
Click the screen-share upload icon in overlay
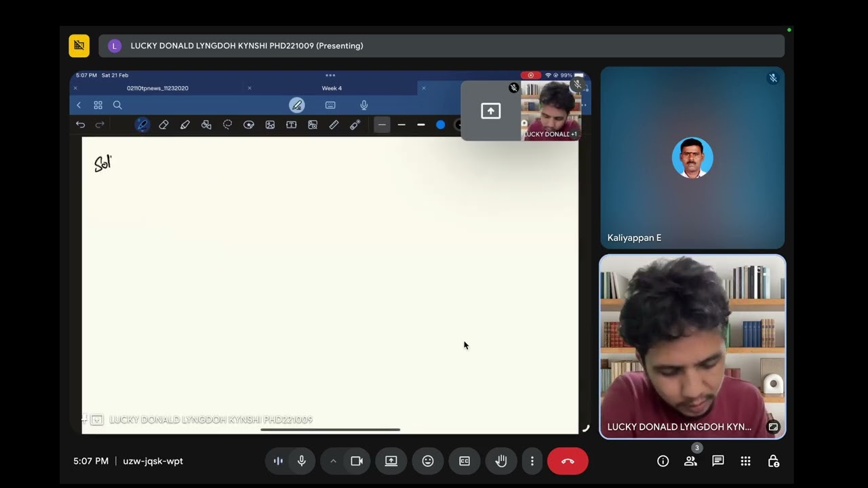[x=491, y=111]
